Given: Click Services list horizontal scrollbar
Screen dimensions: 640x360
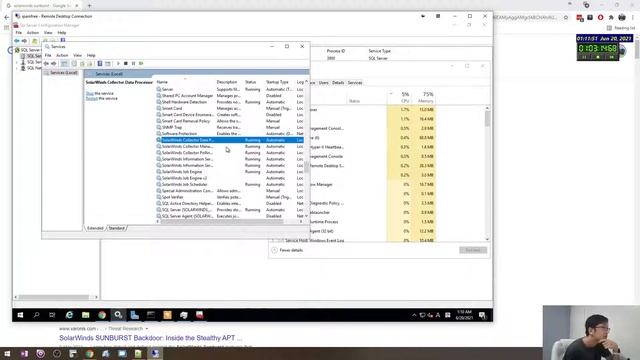Looking at the screenshot, I should [x=222, y=222].
